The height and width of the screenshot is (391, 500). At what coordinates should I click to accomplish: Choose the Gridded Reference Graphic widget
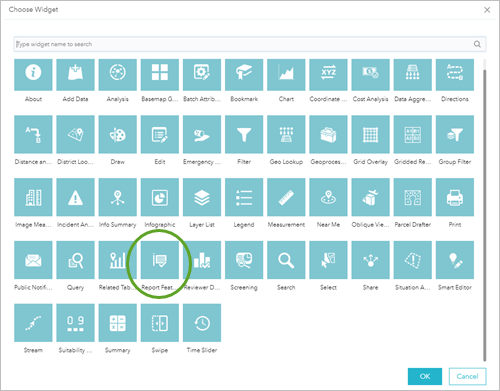(413, 134)
